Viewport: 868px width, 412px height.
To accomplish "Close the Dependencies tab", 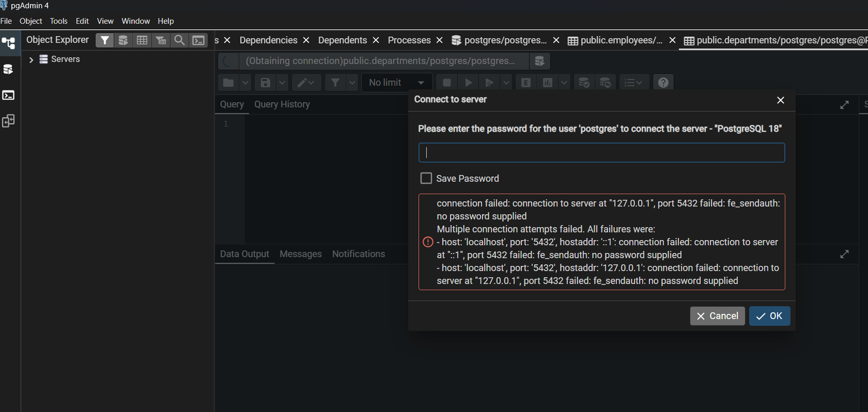I will 306,40.
